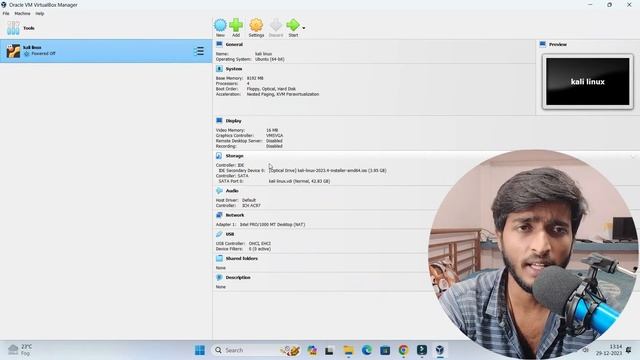The image size is (640, 360).
Task: Click the kali linux preview thumbnail
Action: click(x=588, y=82)
